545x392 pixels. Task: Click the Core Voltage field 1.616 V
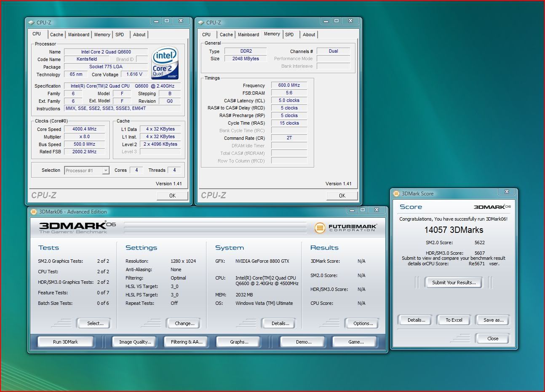coord(134,74)
